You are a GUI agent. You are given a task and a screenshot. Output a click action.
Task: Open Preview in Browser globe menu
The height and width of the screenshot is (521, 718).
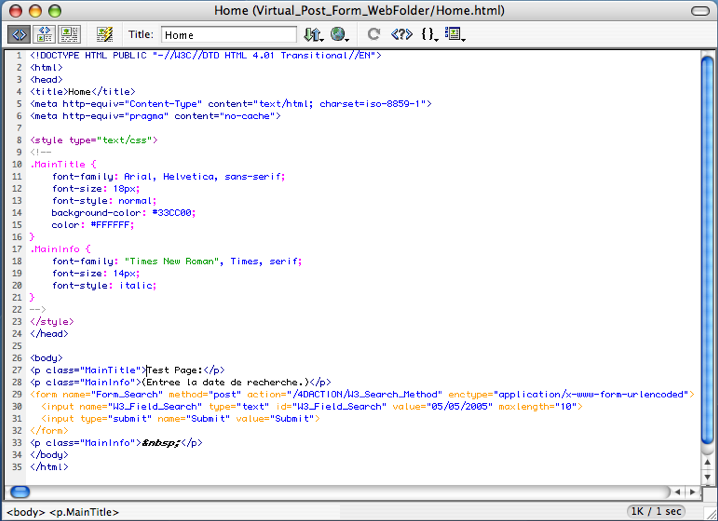point(340,34)
